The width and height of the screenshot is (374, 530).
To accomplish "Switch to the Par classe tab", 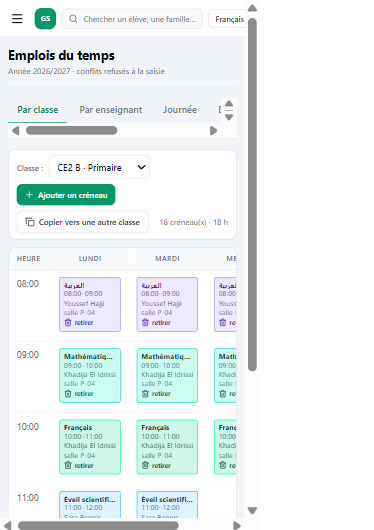I will (38, 110).
